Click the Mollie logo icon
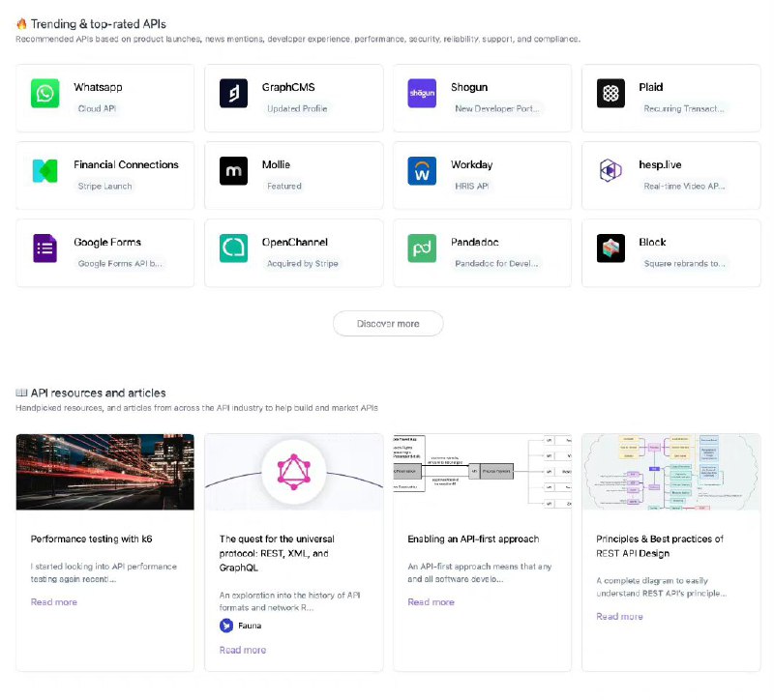 [x=232, y=172]
